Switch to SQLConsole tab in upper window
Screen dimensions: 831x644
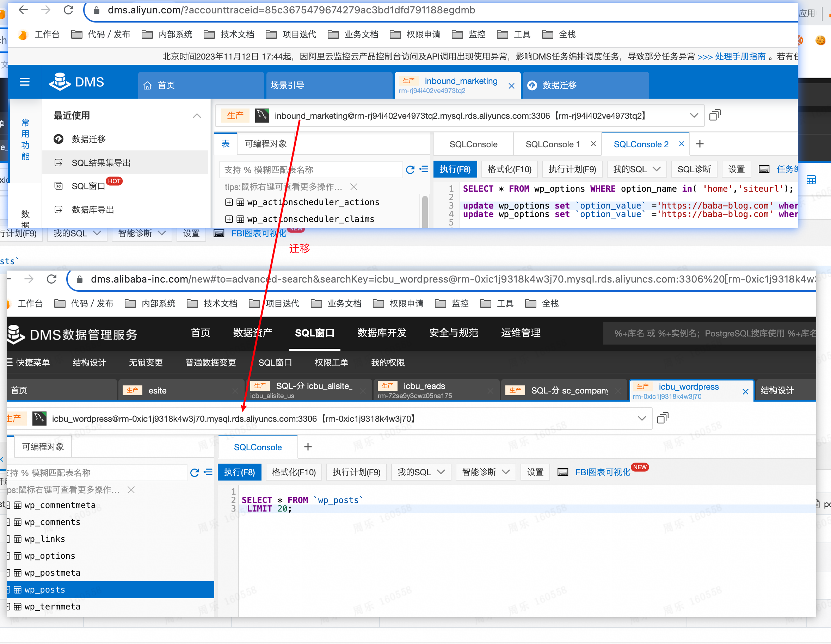point(473,144)
